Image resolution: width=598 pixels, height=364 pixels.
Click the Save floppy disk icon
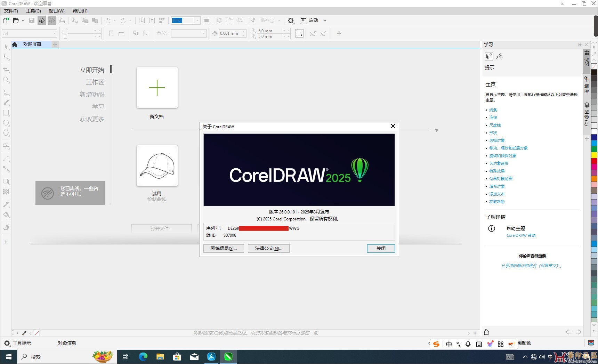pyautogui.click(x=32, y=21)
